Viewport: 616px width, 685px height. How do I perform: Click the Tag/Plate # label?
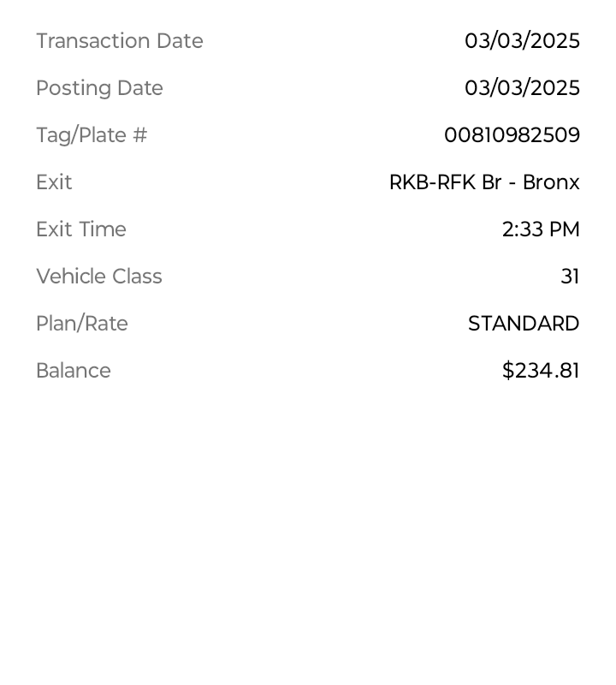pyautogui.click(x=92, y=135)
